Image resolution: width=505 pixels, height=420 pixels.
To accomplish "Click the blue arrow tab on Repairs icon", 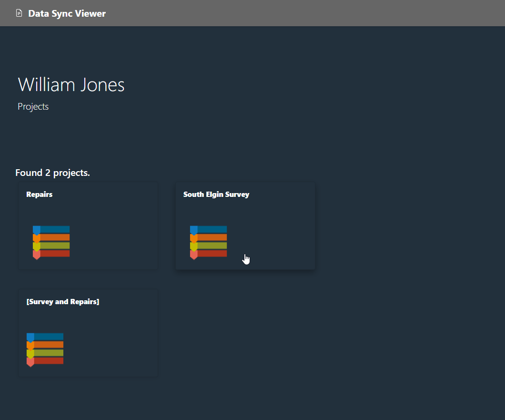I will (x=36, y=230).
